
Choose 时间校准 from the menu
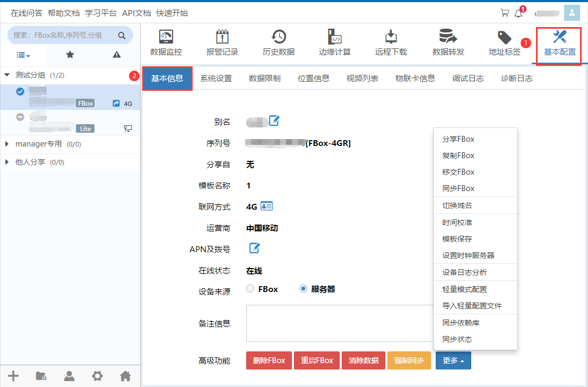click(457, 222)
